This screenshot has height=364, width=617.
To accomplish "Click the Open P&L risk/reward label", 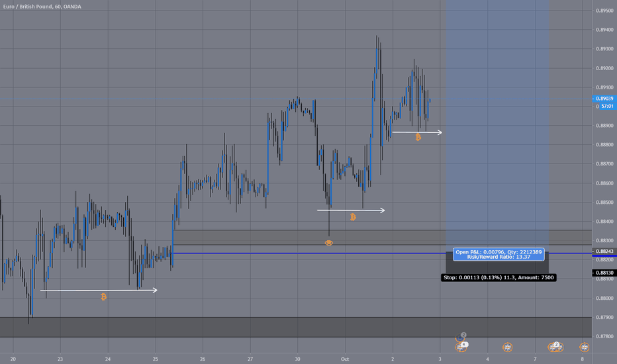I will pos(498,255).
